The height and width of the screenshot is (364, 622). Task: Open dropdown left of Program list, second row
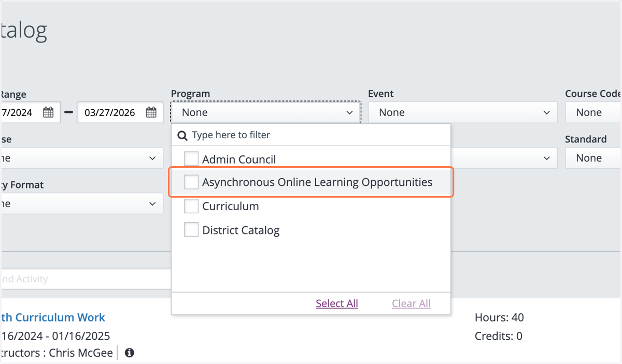pos(81,158)
